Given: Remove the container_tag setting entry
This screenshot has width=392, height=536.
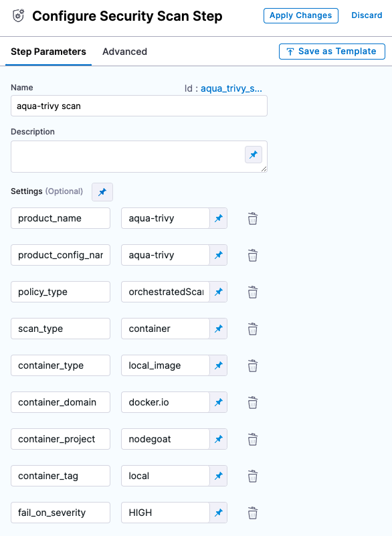Looking at the screenshot, I should point(253,476).
